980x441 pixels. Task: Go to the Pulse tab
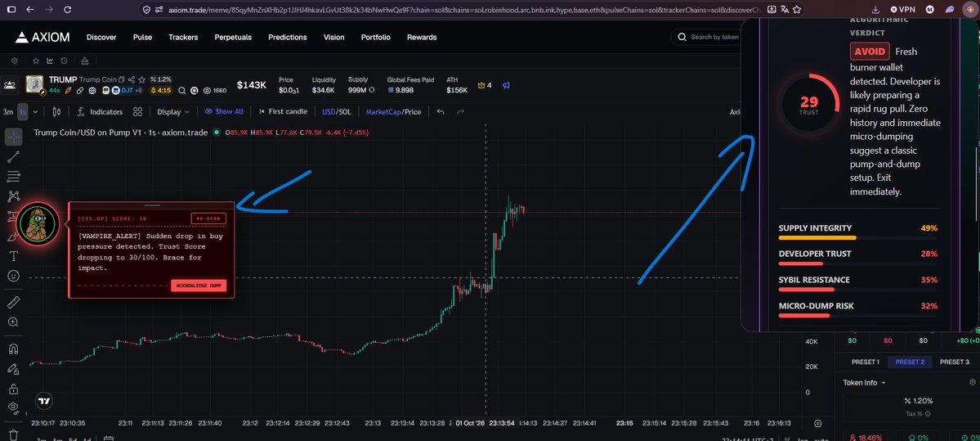coord(142,37)
